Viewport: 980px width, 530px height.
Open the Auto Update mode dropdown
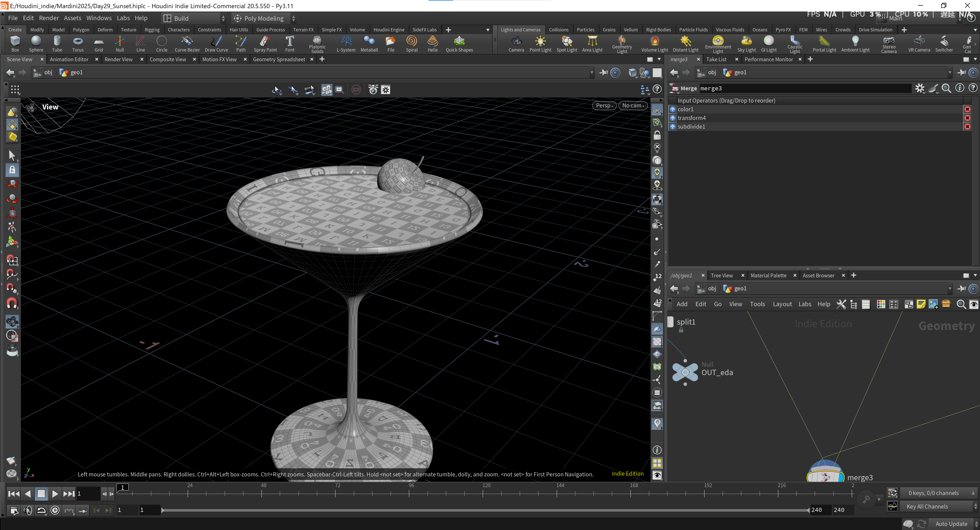click(x=954, y=524)
